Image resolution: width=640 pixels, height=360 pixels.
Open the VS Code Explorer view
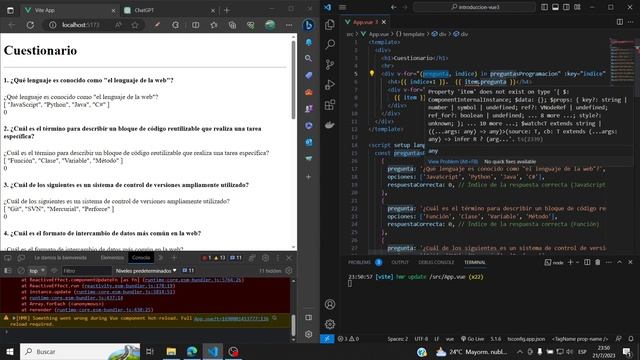point(330,24)
